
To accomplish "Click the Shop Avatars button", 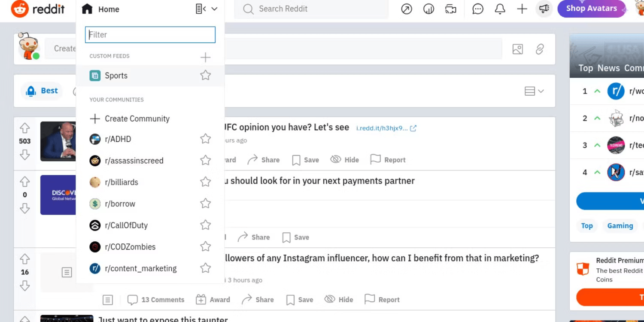I will (x=591, y=9).
